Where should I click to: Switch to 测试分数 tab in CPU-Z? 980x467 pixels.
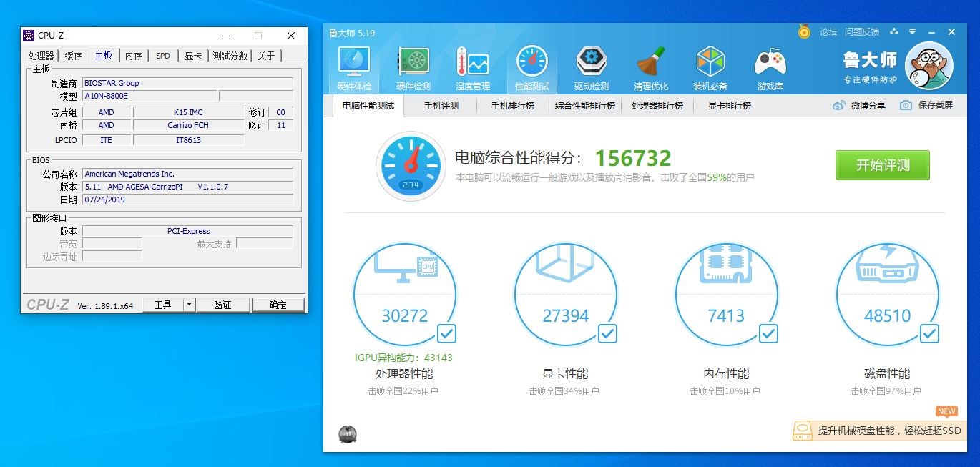pyautogui.click(x=230, y=56)
